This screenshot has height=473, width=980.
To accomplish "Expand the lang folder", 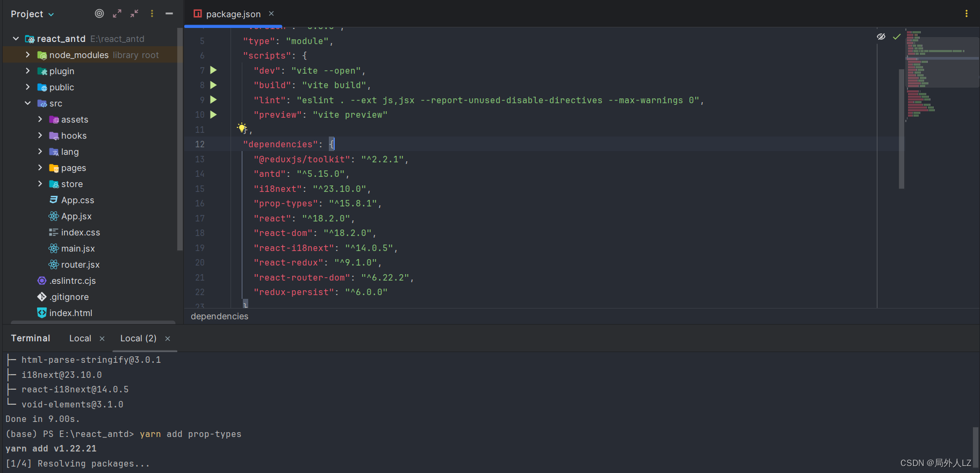I will 40,152.
